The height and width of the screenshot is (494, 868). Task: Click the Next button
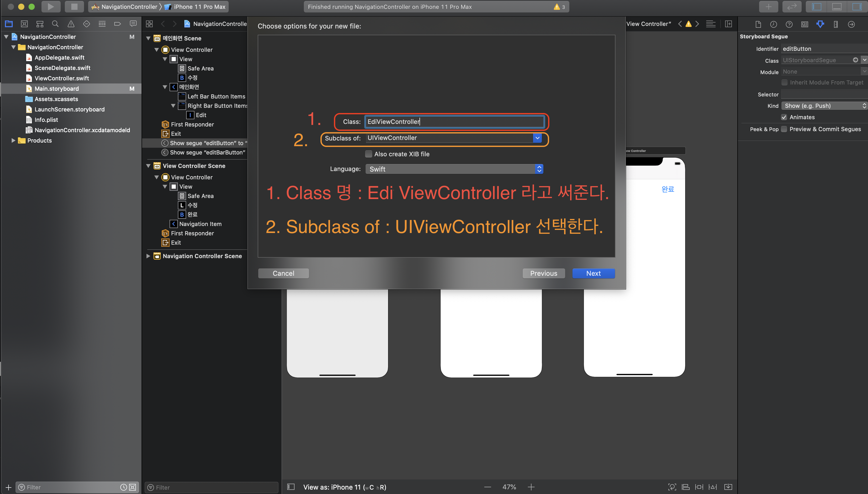[x=593, y=273]
